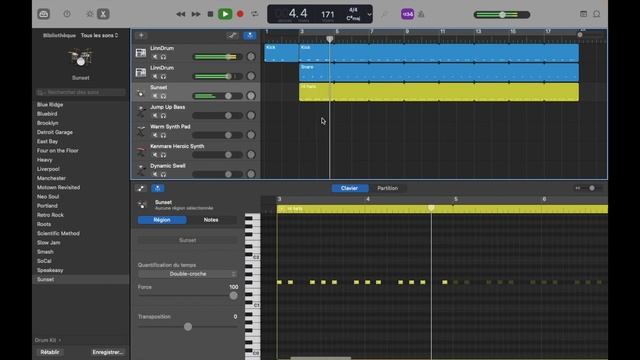Select the Dynamic Swell track icon
Screen dimensions: 640x360
click(141, 170)
